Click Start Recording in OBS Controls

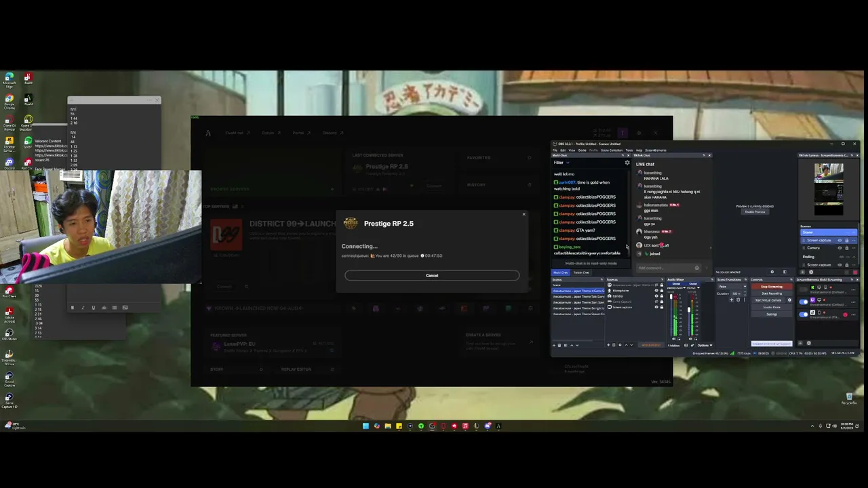click(772, 293)
